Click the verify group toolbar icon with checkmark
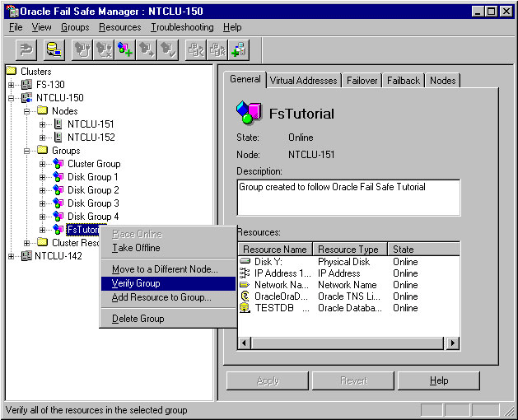Image resolution: width=518 pixels, height=420 pixels. click(168, 50)
